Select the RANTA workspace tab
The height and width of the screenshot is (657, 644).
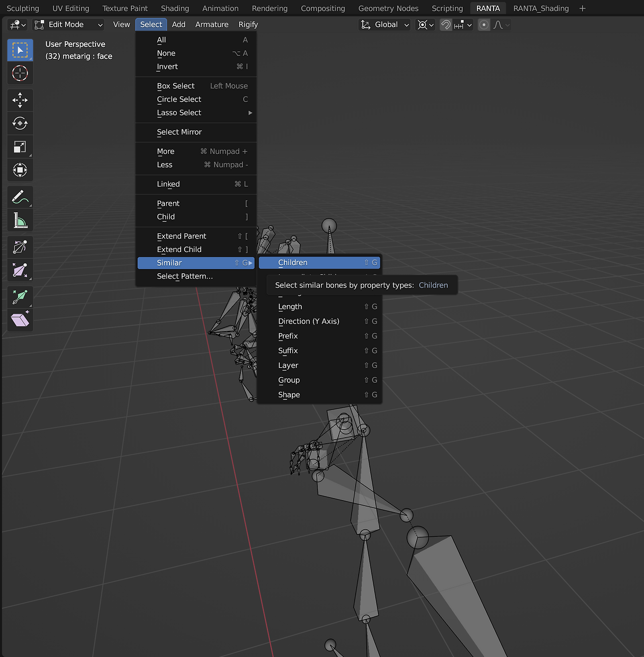click(x=488, y=9)
